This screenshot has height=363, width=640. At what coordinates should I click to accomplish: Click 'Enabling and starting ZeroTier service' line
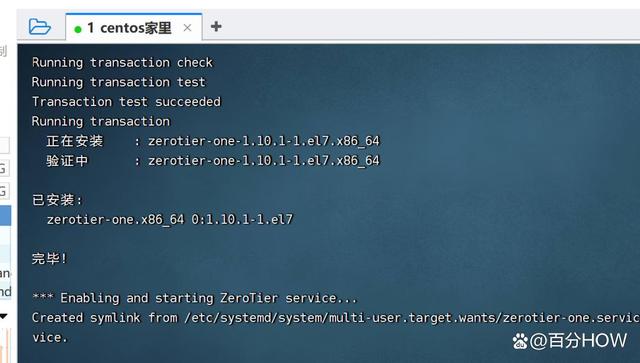195,298
